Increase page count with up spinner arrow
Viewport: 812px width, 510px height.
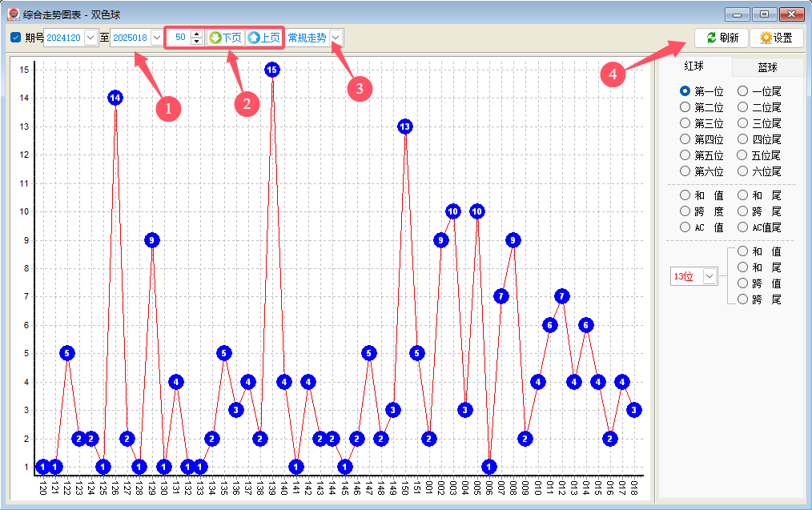coord(196,34)
